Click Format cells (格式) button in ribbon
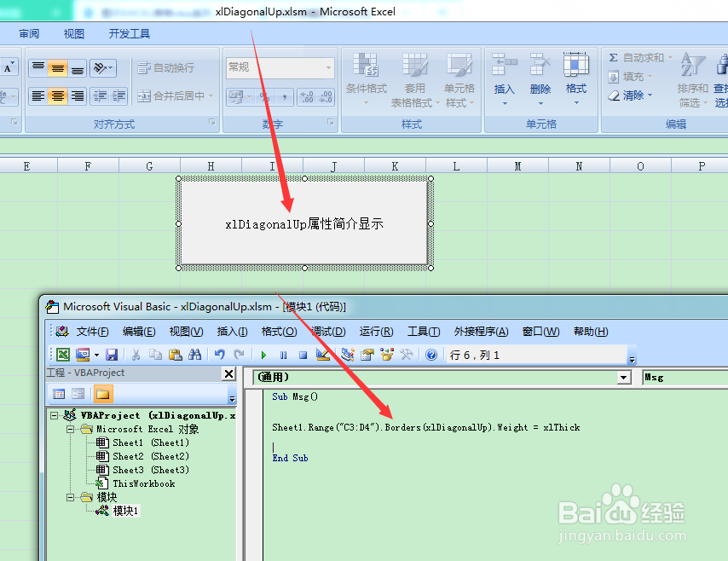 576,79
